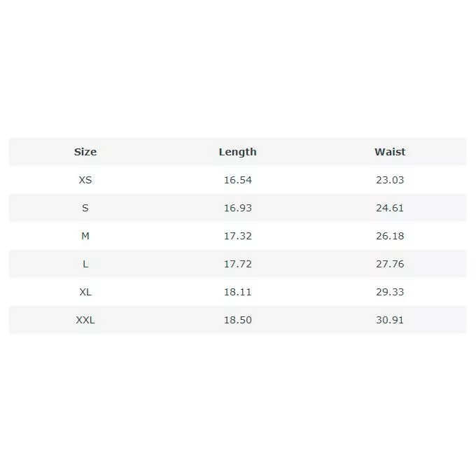The width and height of the screenshot is (476, 476).
Task: Click the 18.50 length value
Action: click(237, 320)
